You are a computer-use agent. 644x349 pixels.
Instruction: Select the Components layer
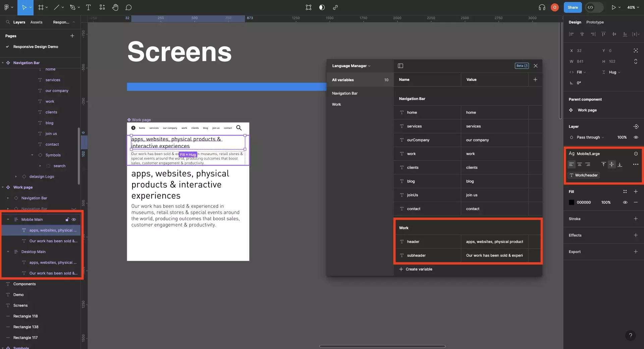(24, 284)
